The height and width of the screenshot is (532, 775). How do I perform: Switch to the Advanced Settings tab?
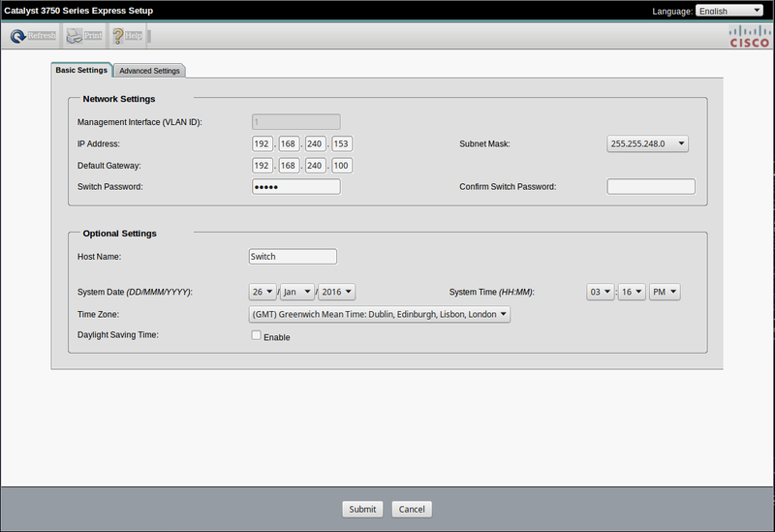tap(149, 71)
